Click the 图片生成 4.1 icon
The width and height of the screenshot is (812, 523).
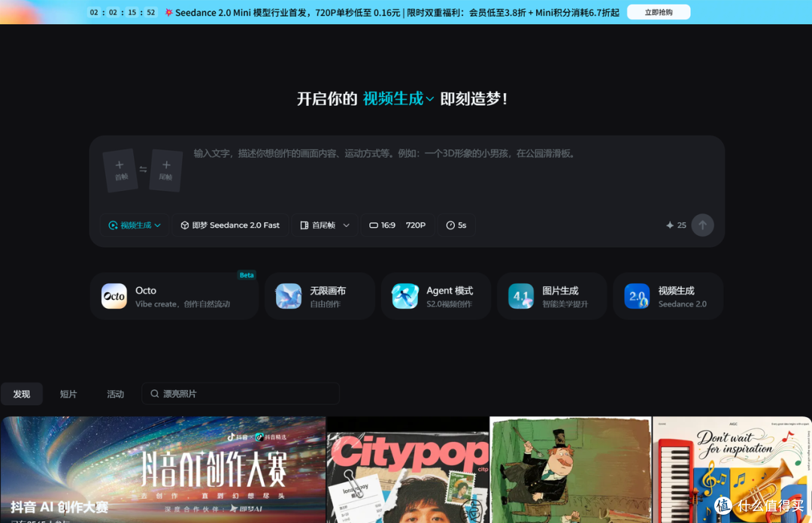[x=521, y=296]
